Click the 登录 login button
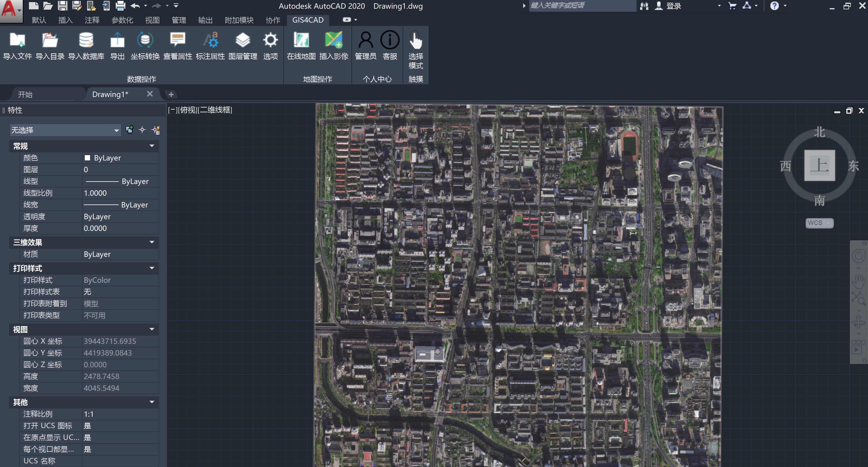The height and width of the screenshot is (467, 868). 673,6
